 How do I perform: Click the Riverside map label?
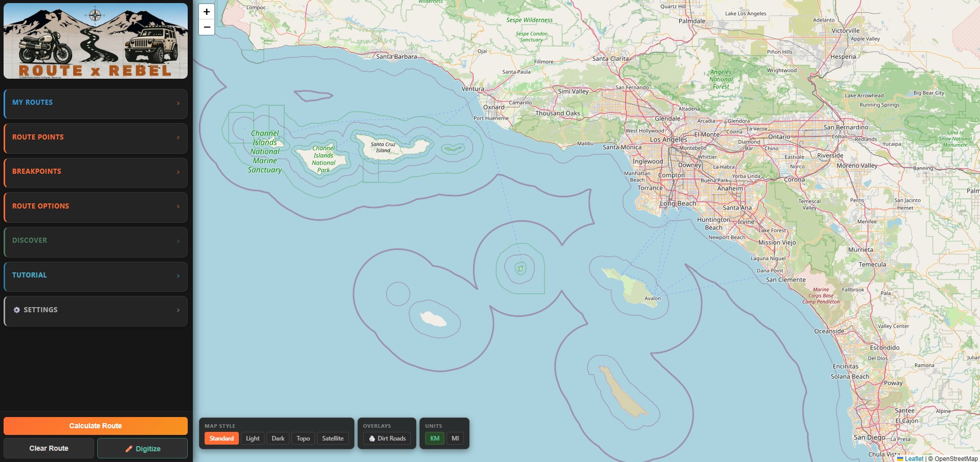pos(831,155)
